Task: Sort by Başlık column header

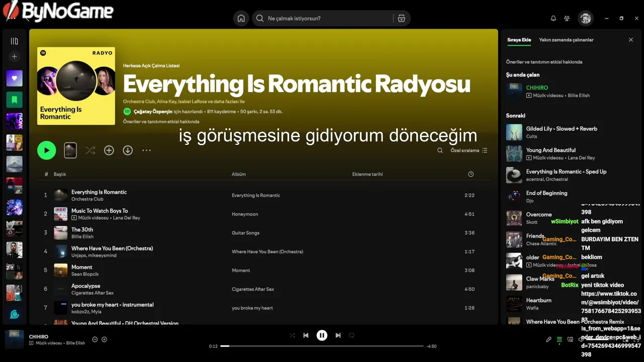Action: click(x=60, y=174)
